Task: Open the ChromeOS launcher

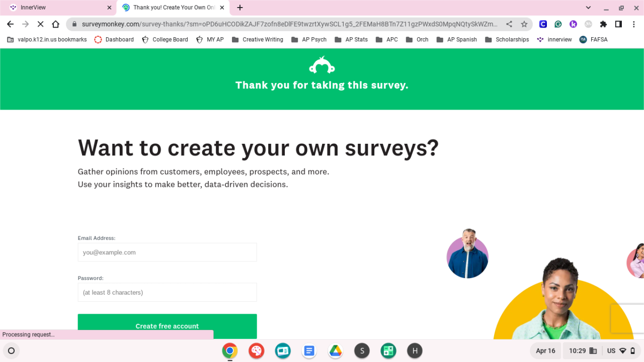Action: point(11,350)
